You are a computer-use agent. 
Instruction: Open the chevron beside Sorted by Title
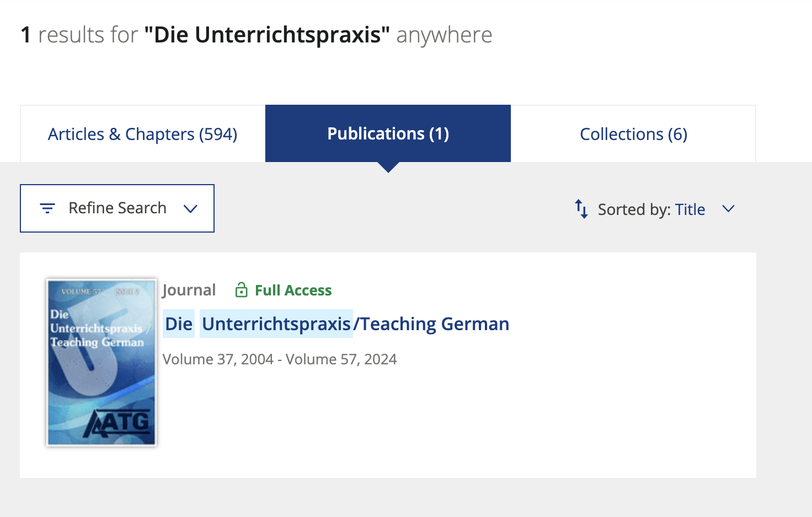728,209
